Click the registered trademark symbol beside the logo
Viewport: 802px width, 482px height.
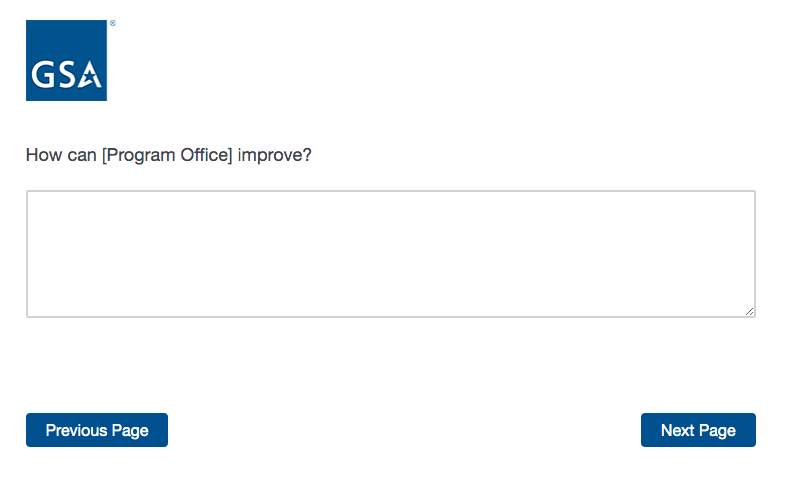click(112, 23)
